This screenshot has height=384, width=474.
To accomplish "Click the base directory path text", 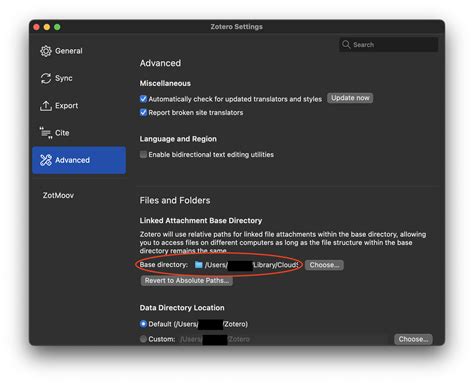I will point(251,265).
